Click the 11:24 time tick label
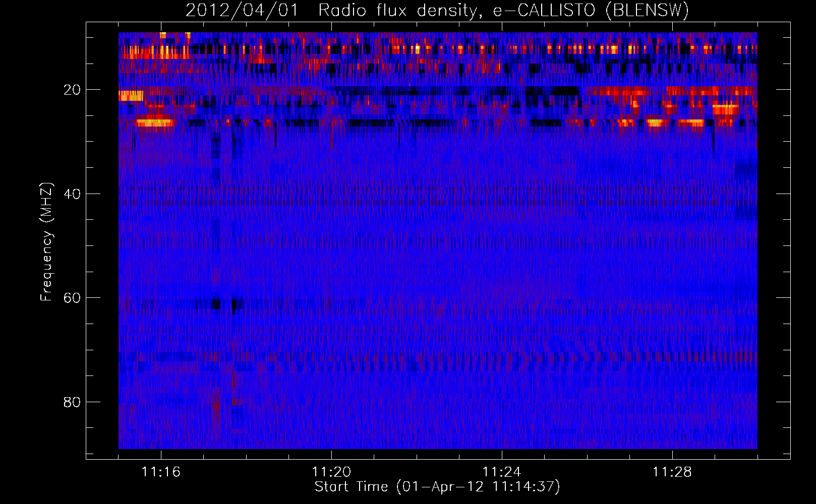Viewport: 816px width, 504px height. click(x=502, y=472)
